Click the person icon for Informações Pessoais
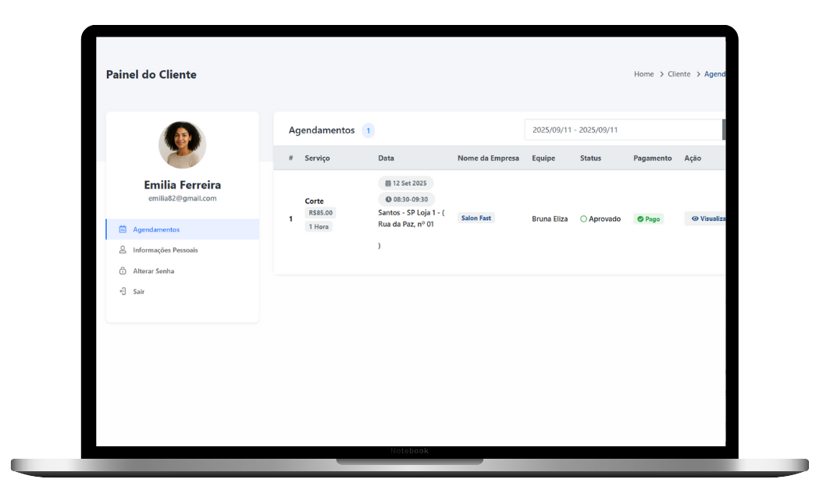823x504 pixels. [123, 250]
